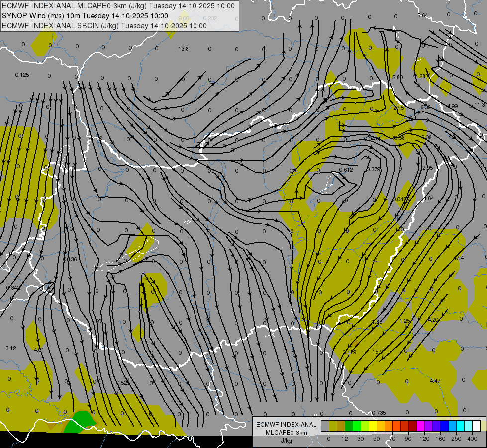Click the MLCAPE0-3km title line
This screenshot has height=448, width=487.
(x=118, y=6)
